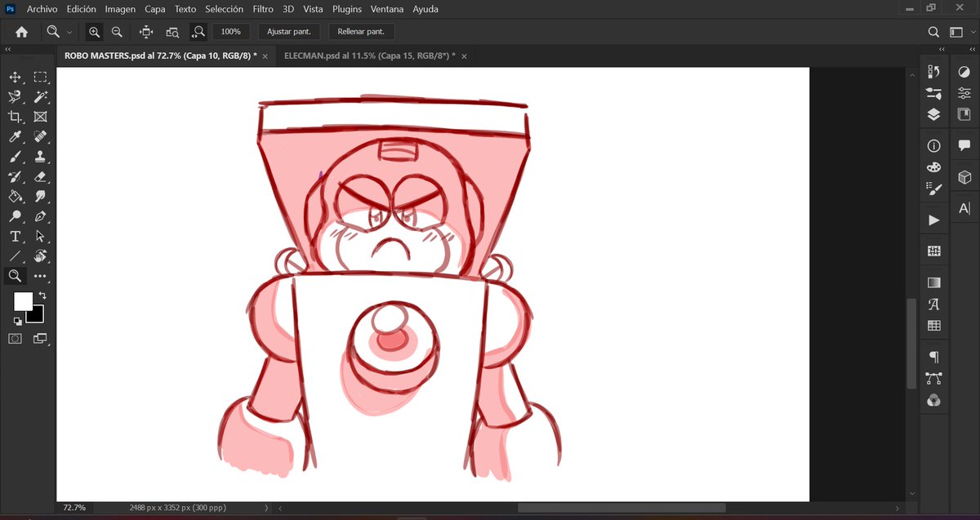
Task: Activate Zoom Out mode in options bar
Action: pyautogui.click(x=117, y=32)
